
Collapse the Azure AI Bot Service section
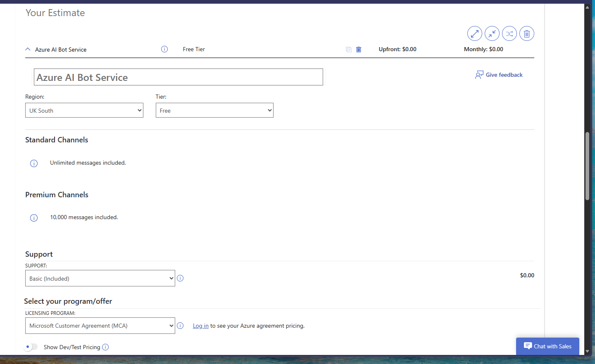point(28,49)
